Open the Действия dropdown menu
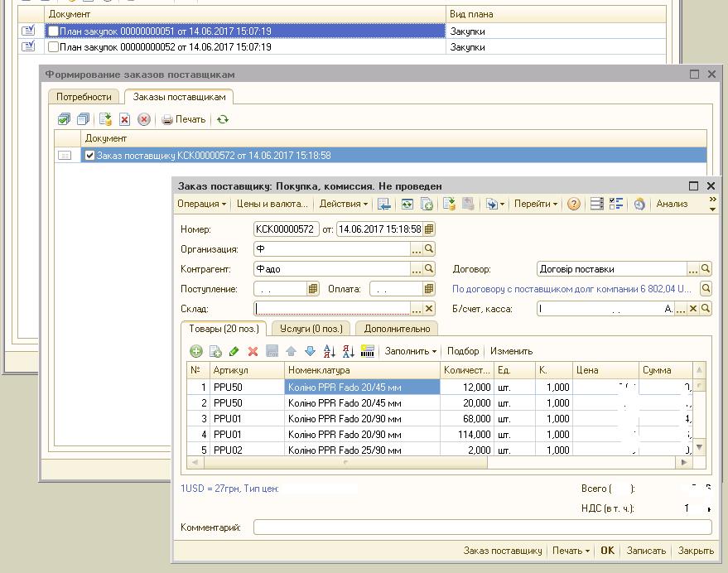The image size is (728, 573). tap(344, 204)
